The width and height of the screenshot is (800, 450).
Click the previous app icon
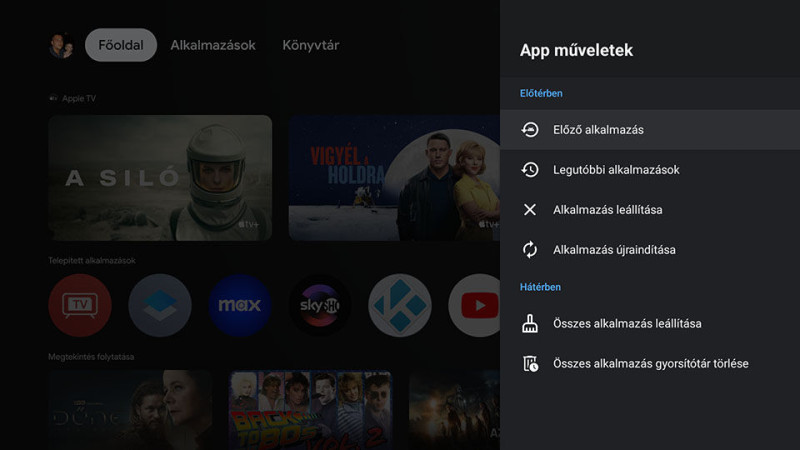pyautogui.click(x=530, y=130)
